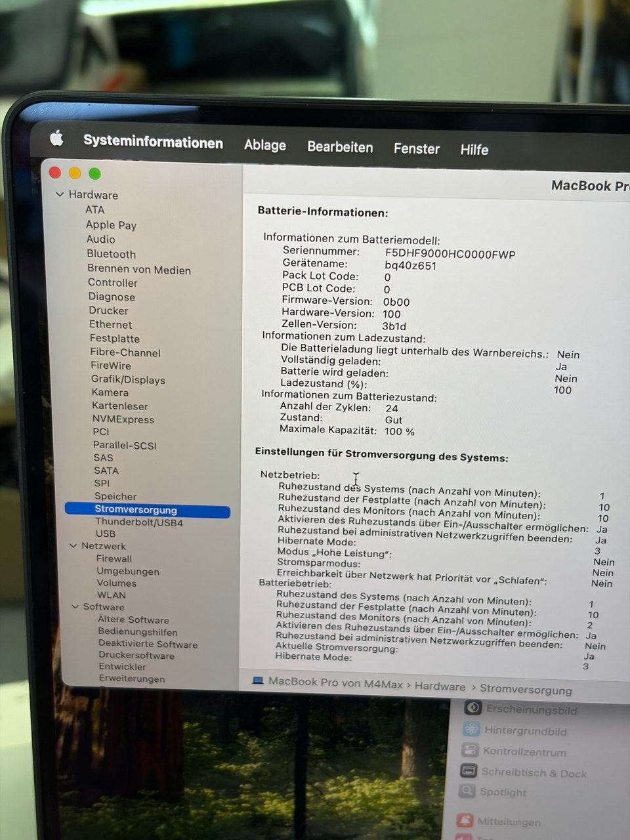Select FireWire in sidebar

[110, 366]
